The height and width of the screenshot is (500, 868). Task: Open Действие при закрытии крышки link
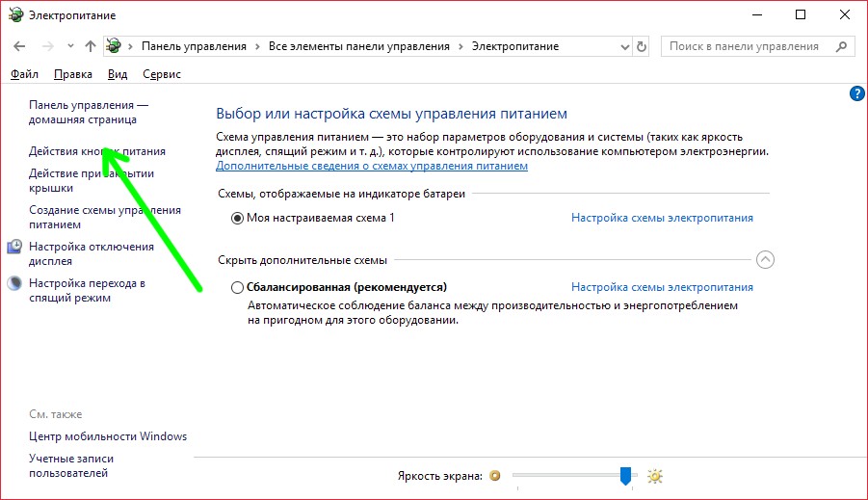click(x=92, y=180)
